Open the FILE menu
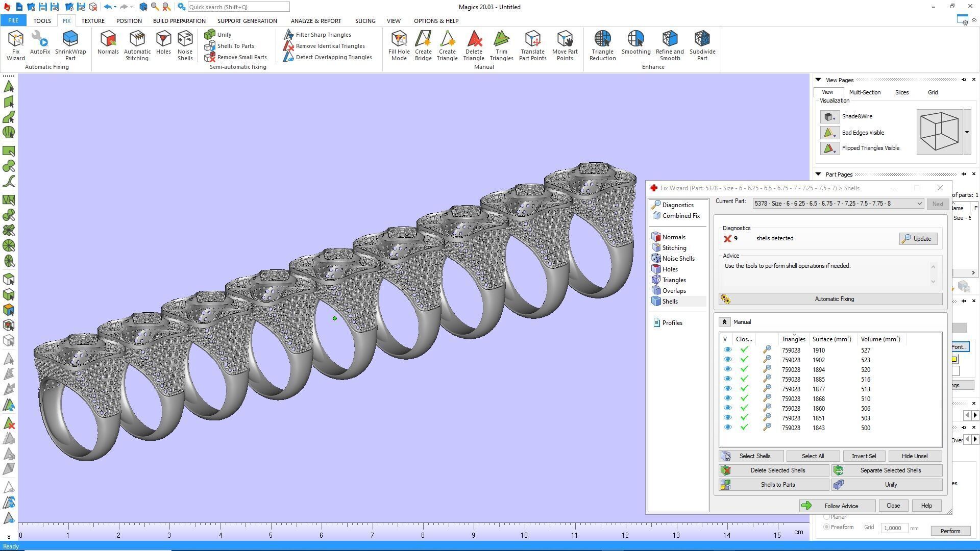This screenshot has height=551, width=980. click(13, 21)
